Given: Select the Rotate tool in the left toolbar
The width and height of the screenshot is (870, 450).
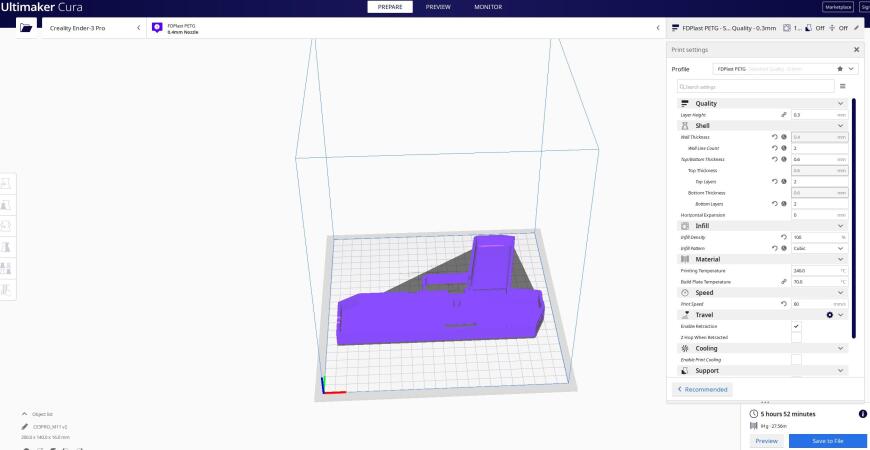Looking at the screenshot, I should click(x=7, y=226).
